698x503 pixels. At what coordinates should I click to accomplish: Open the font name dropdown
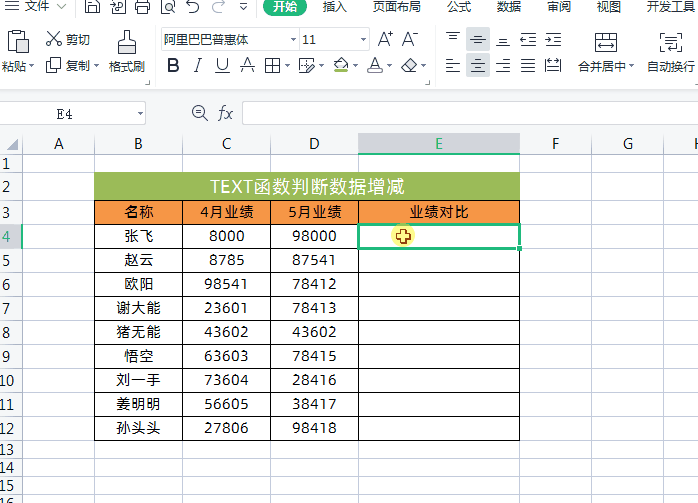pos(293,41)
